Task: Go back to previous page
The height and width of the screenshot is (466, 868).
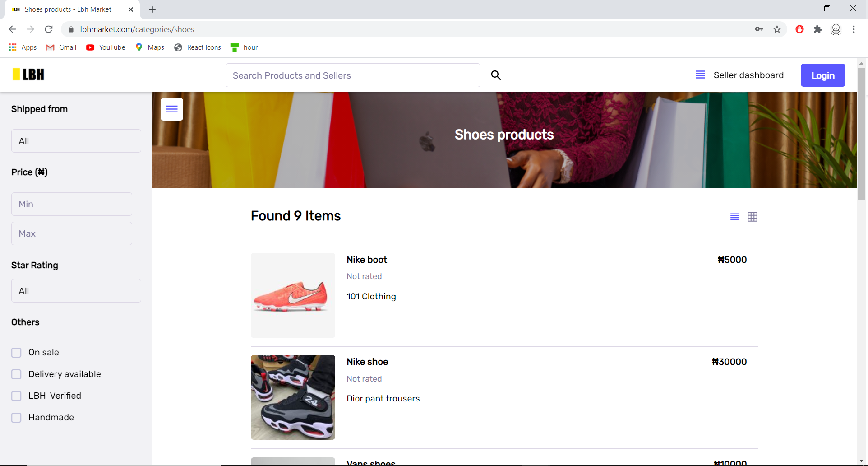Action: (12, 29)
